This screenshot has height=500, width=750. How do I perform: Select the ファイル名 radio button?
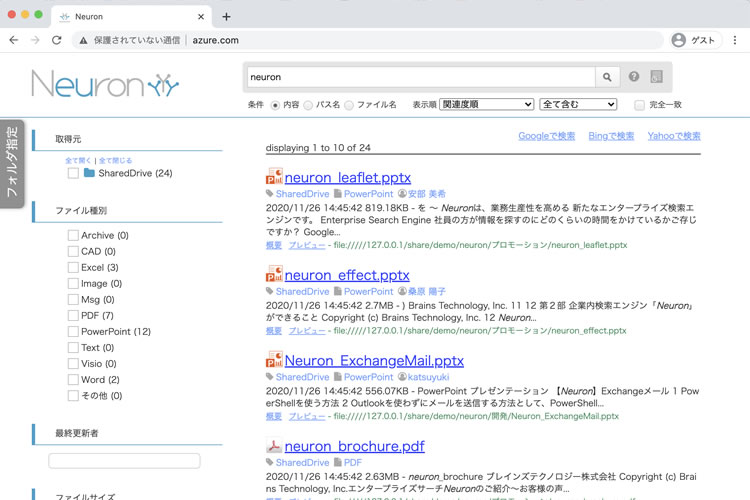(349, 105)
